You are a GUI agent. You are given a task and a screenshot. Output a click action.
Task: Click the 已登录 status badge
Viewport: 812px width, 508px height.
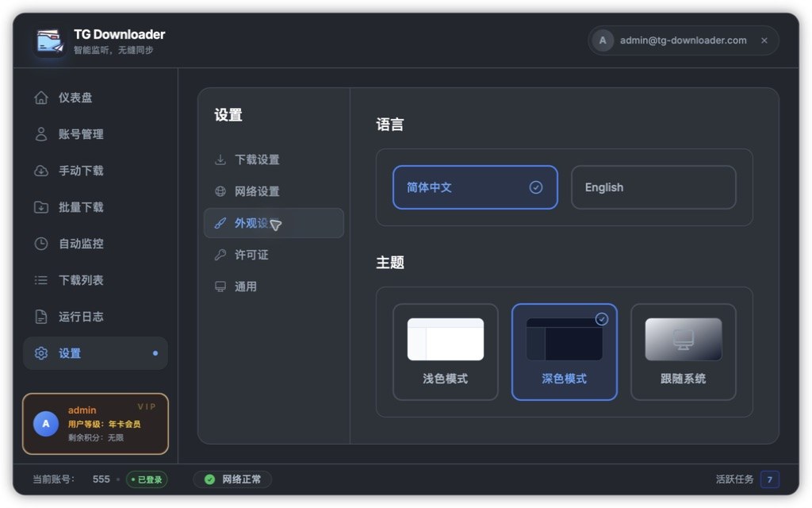147,479
